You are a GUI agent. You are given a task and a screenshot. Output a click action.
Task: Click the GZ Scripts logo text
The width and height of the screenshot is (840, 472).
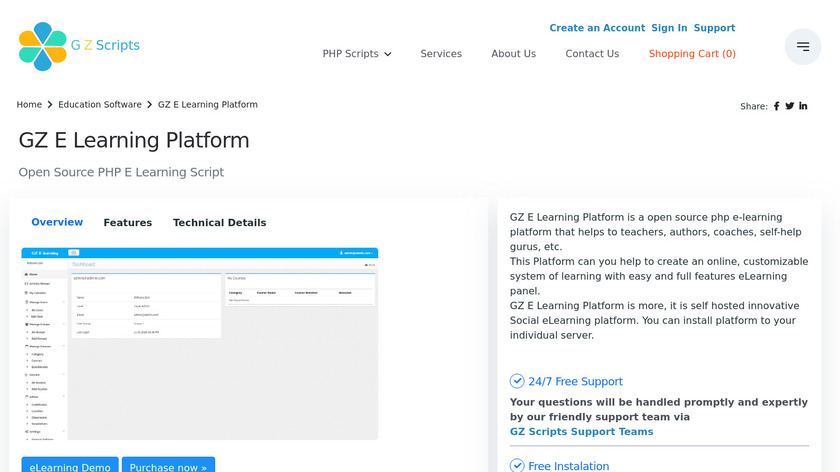tap(105, 45)
